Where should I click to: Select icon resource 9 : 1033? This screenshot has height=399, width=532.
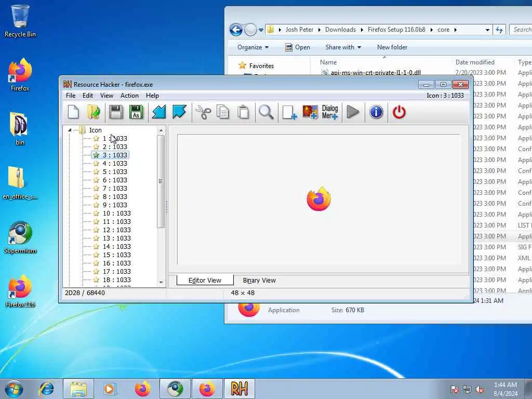click(115, 205)
